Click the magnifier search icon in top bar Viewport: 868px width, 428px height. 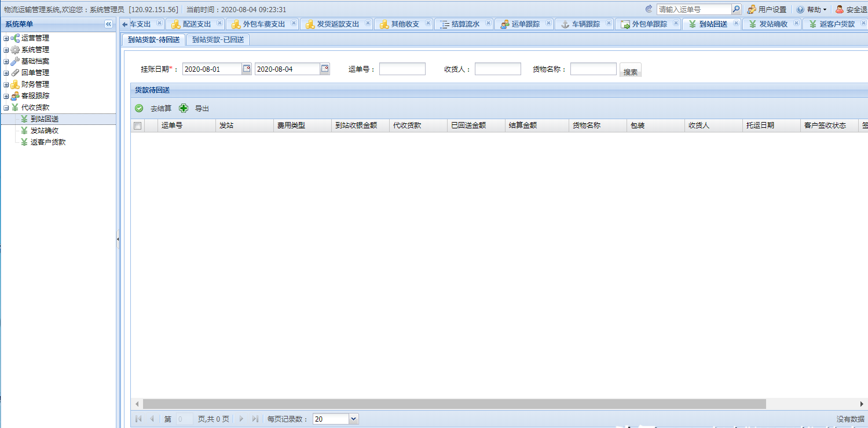736,9
